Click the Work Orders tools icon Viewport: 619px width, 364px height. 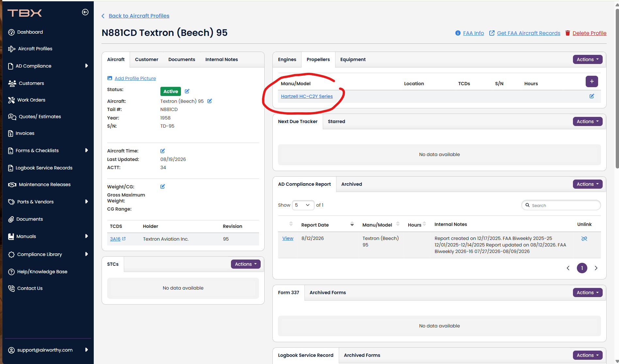pyautogui.click(x=11, y=100)
